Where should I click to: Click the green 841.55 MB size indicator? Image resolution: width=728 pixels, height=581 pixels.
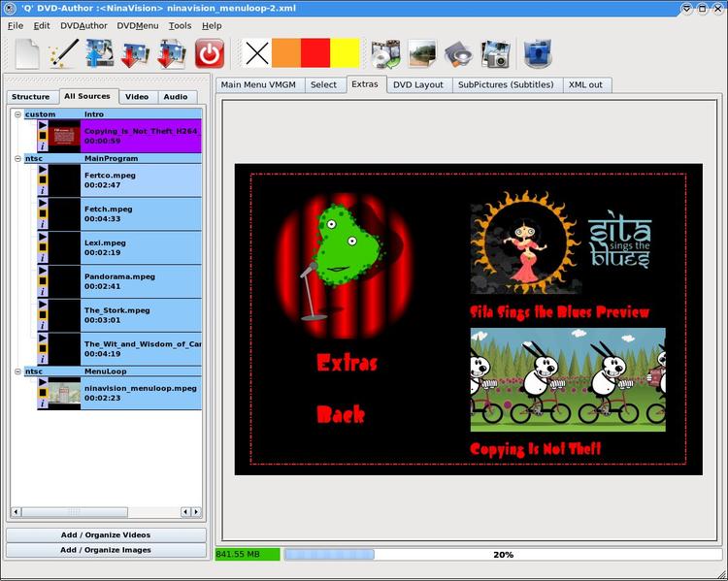pyautogui.click(x=248, y=554)
